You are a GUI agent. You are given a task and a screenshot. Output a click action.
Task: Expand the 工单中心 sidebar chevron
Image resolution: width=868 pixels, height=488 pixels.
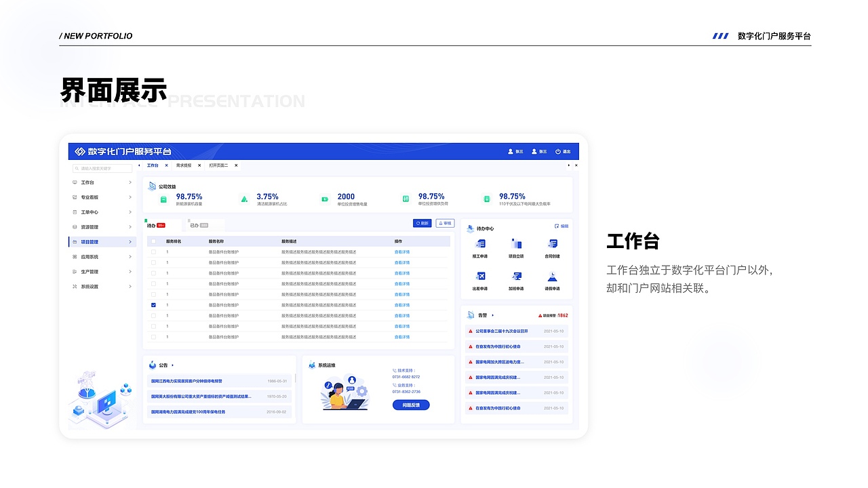[x=130, y=212]
